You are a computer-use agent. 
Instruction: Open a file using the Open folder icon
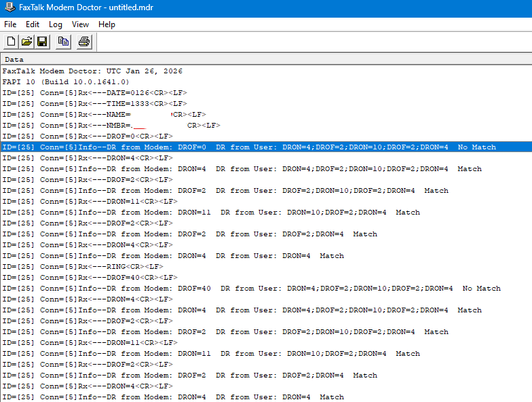point(27,42)
